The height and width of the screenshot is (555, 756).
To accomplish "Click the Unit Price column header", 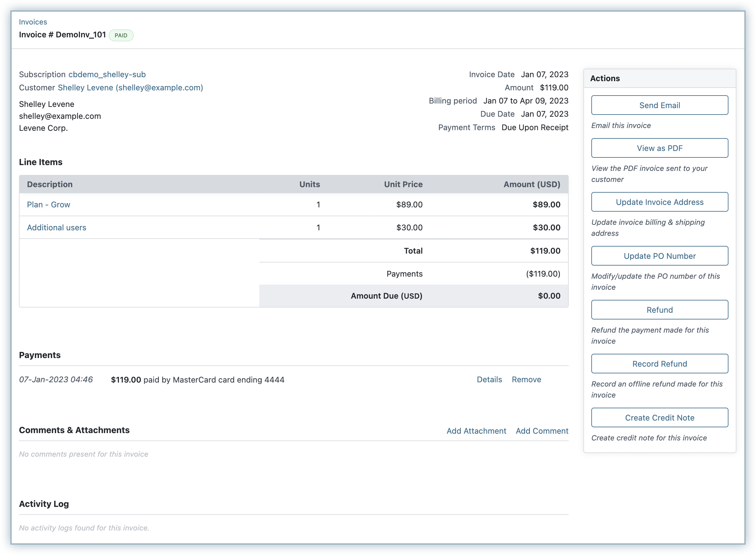I will 403,184.
